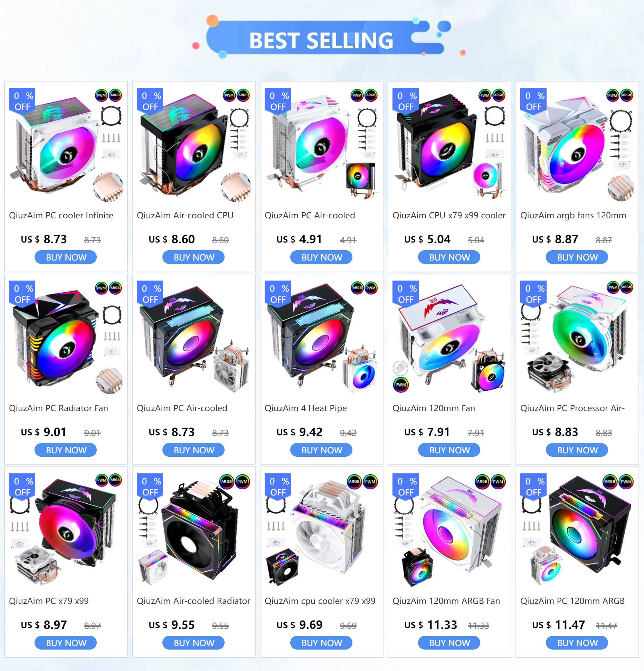
Task: Open the QiuzAim PC Processor Air- product image
Action: pos(577,339)
